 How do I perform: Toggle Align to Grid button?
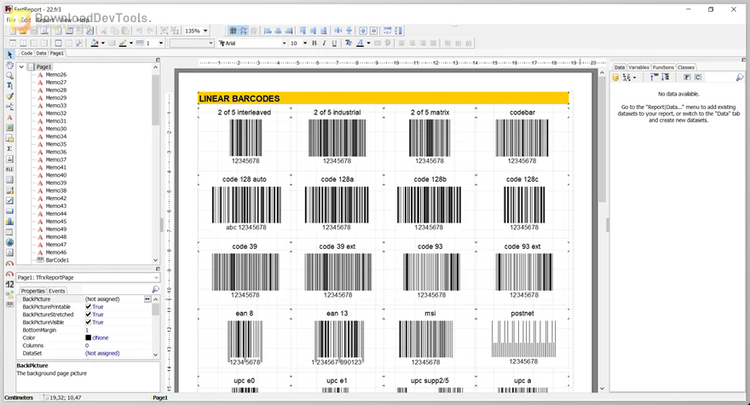click(243, 31)
